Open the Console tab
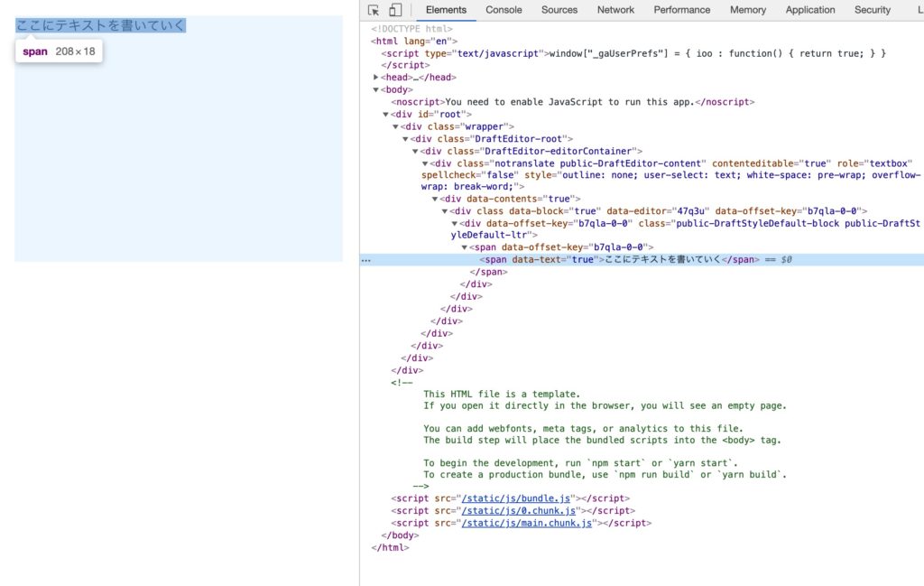This screenshot has width=924, height=586. click(504, 10)
